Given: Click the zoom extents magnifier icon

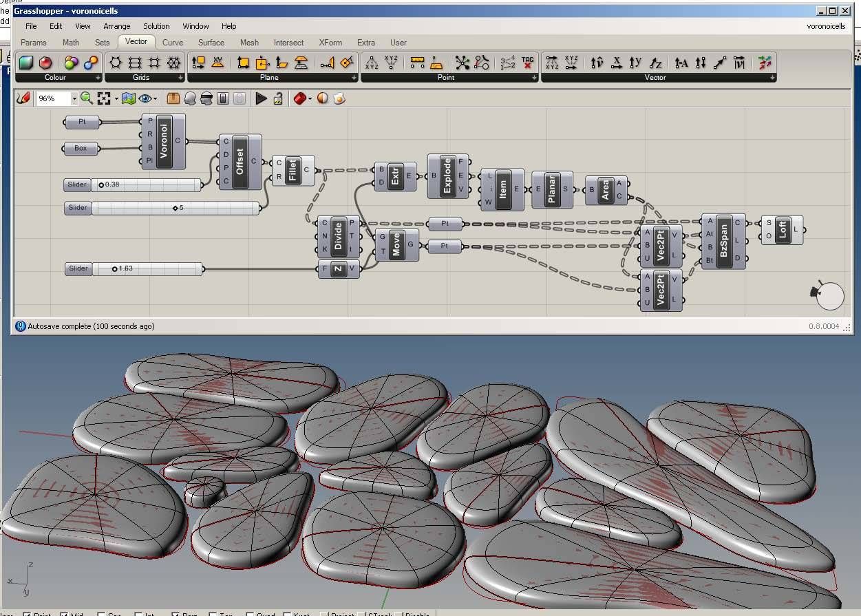Looking at the screenshot, I should (x=87, y=98).
